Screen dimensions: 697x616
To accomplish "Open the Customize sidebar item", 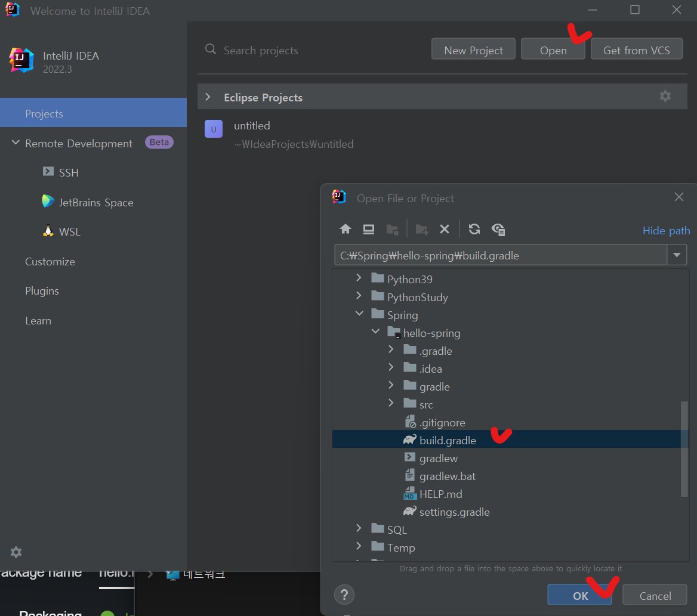I will [x=50, y=262].
